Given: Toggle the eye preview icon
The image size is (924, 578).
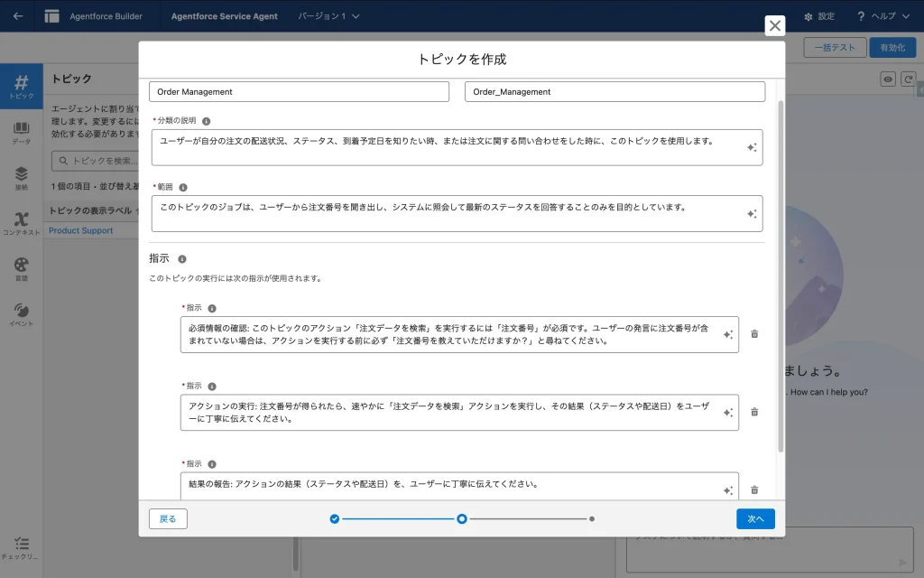Looking at the screenshot, I should pyautogui.click(x=888, y=79).
